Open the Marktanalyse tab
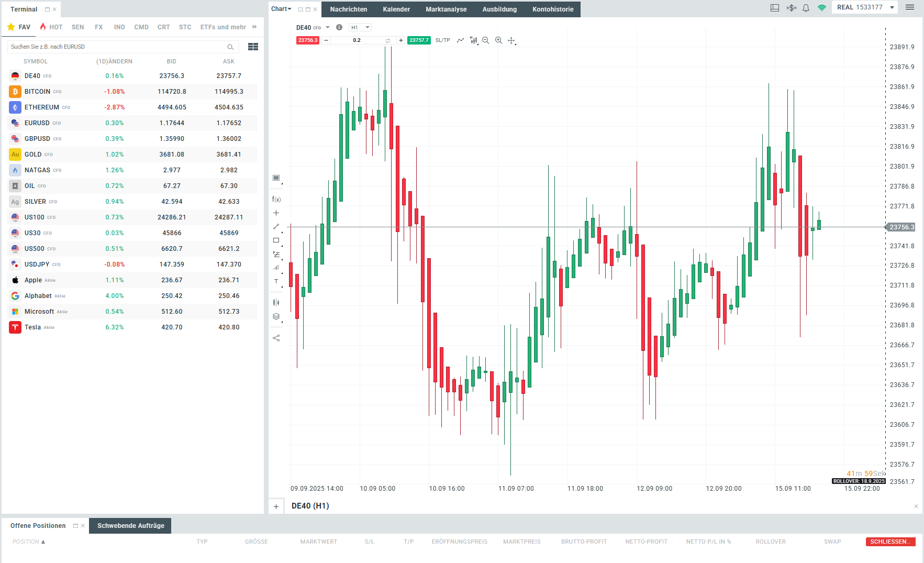The image size is (924, 563). tap(446, 9)
